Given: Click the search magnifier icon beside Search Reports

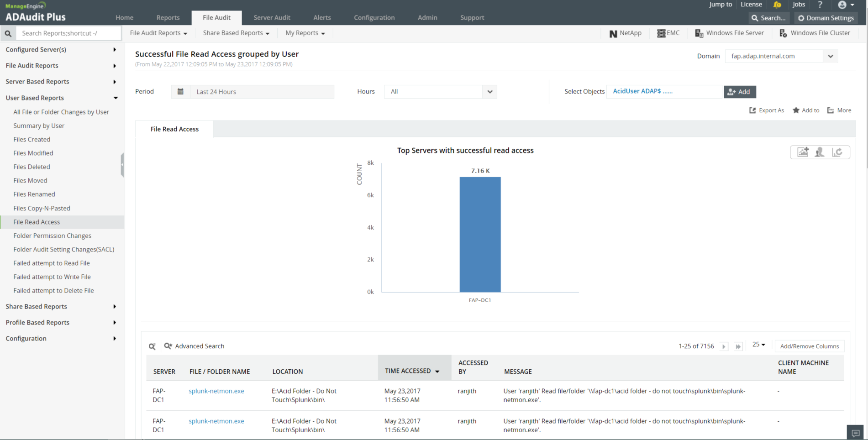Looking at the screenshot, I should point(8,33).
